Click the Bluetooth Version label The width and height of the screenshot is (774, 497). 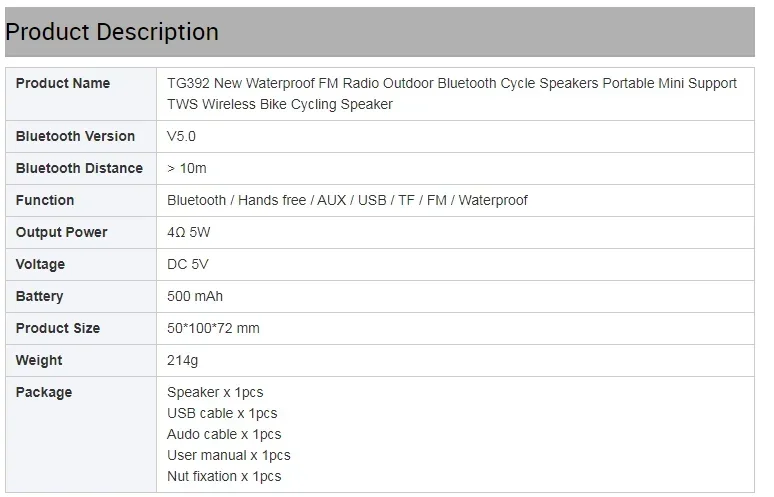(x=75, y=136)
